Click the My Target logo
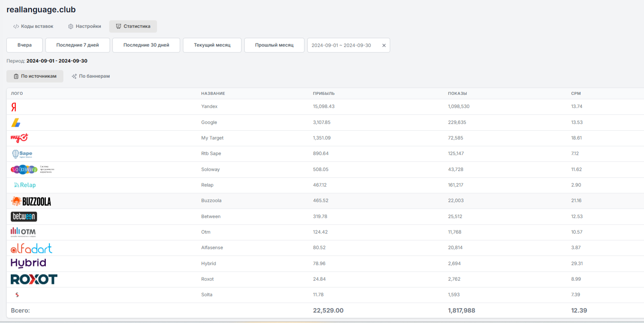Image resolution: width=644 pixels, height=323 pixels. (20, 138)
